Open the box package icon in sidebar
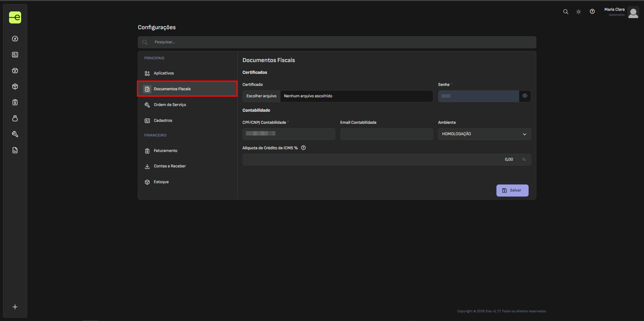 click(15, 87)
